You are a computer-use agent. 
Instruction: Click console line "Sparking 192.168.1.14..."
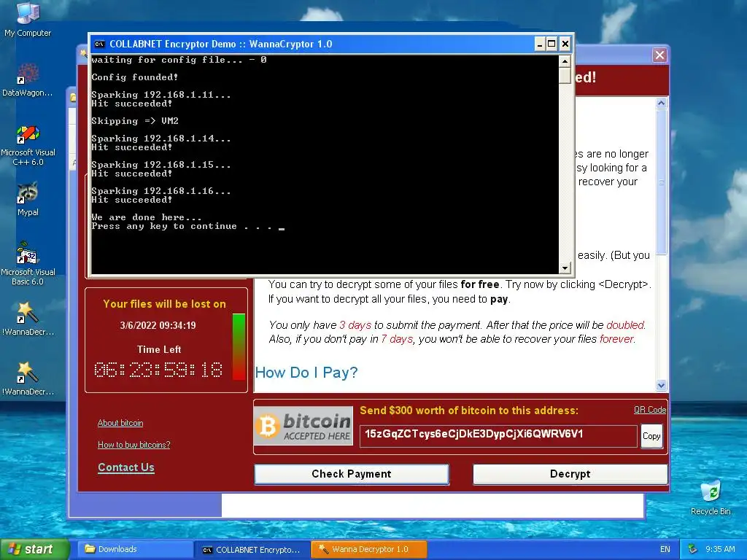tap(161, 139)
